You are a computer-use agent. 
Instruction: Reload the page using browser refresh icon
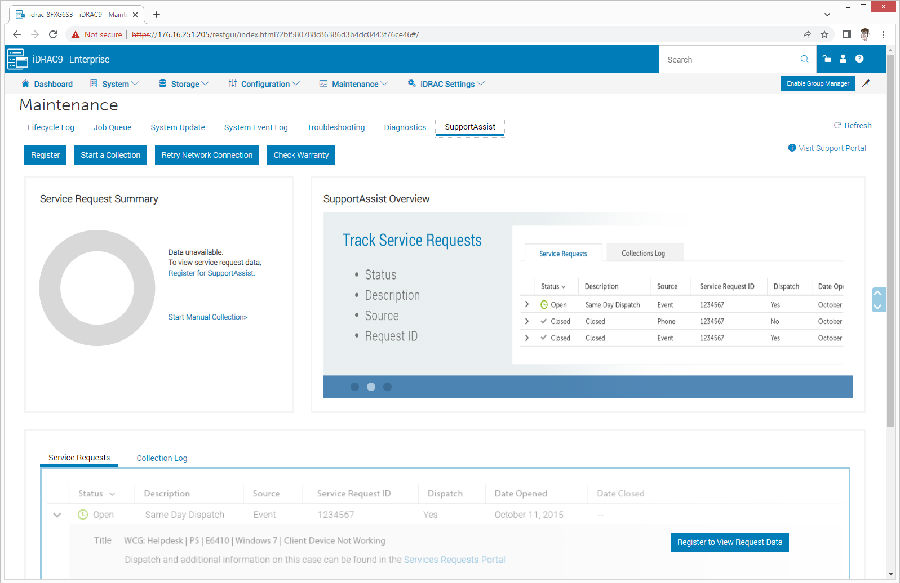click(53, 33)
